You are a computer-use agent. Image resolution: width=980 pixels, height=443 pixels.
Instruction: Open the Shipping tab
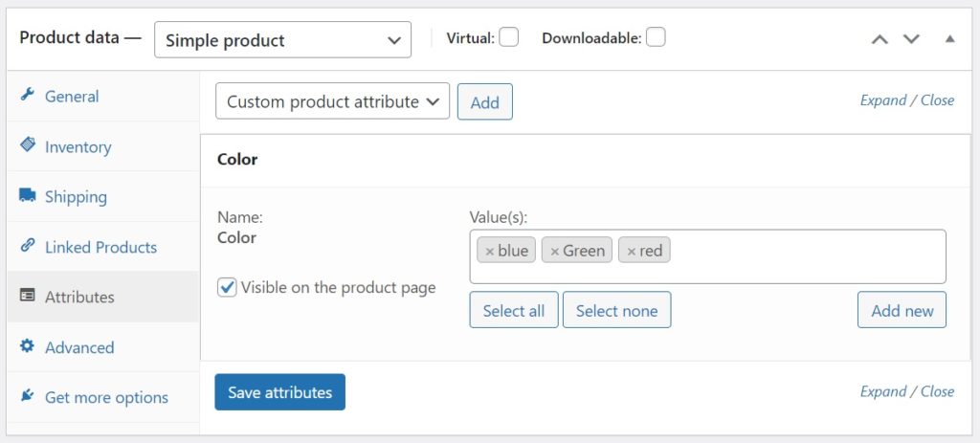click(103, 197)
